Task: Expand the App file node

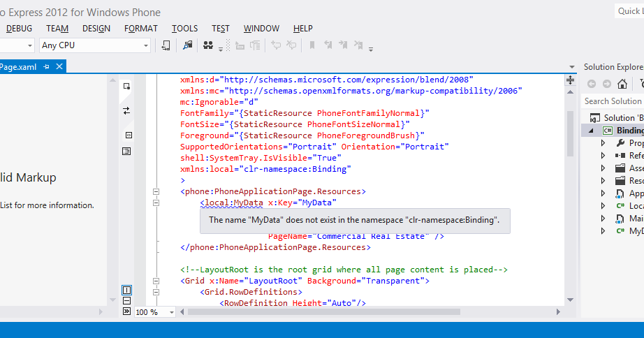Action: pyautogui.click(x=603, y=193)
